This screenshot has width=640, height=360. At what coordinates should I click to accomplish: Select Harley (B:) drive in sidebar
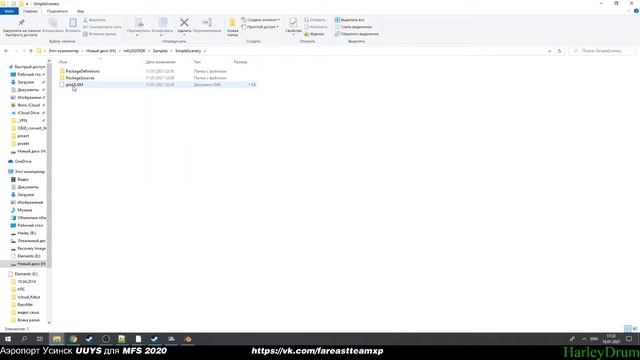click(x=27, y=233)
